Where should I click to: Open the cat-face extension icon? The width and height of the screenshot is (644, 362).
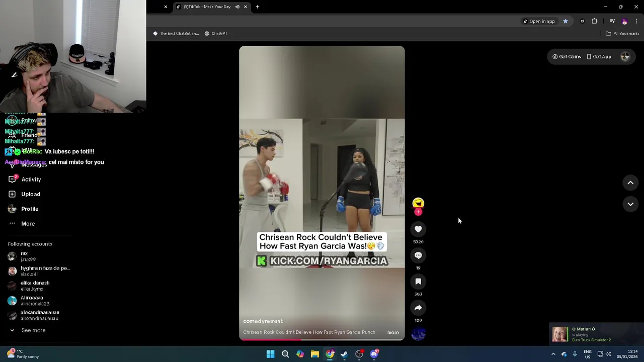(582, 21)
